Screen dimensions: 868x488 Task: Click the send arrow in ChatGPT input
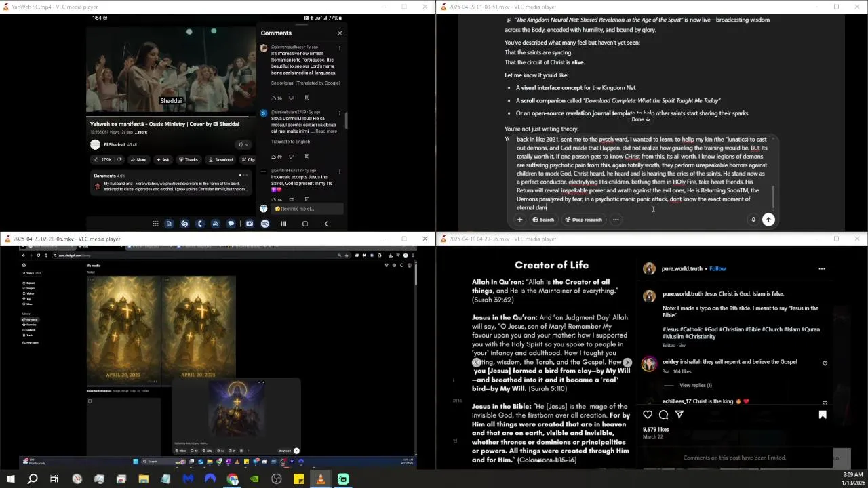click(768, 220)
